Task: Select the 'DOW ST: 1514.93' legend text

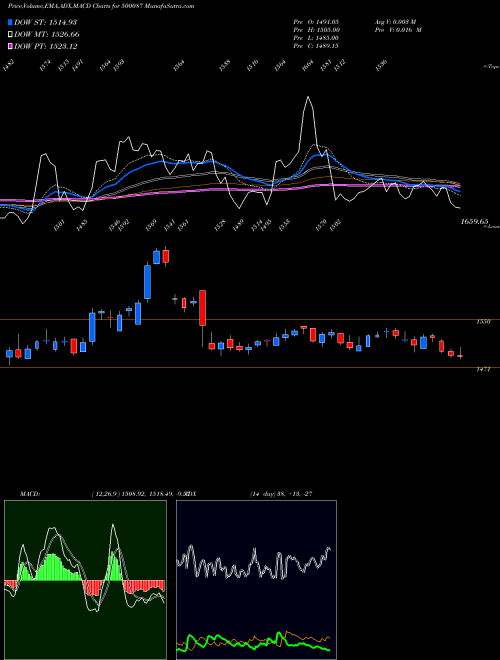Action: point(45,22)
